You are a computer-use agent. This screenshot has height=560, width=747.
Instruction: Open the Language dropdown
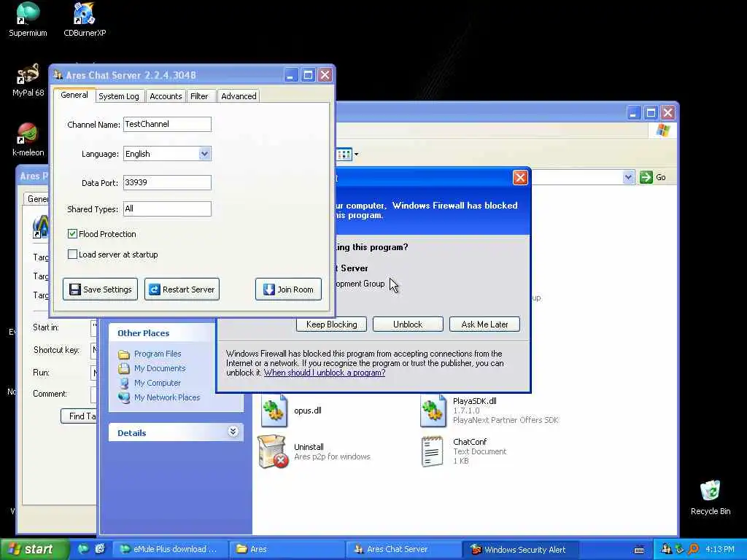point(205,154)
